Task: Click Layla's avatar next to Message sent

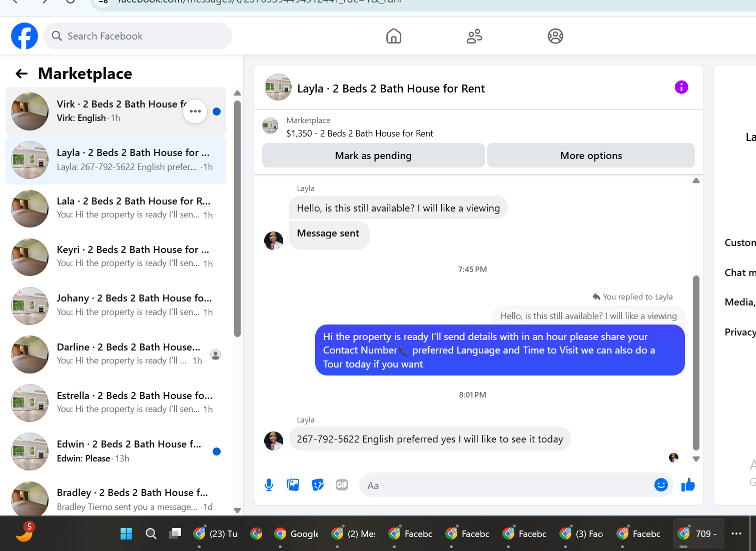Action: click(274, 240)
